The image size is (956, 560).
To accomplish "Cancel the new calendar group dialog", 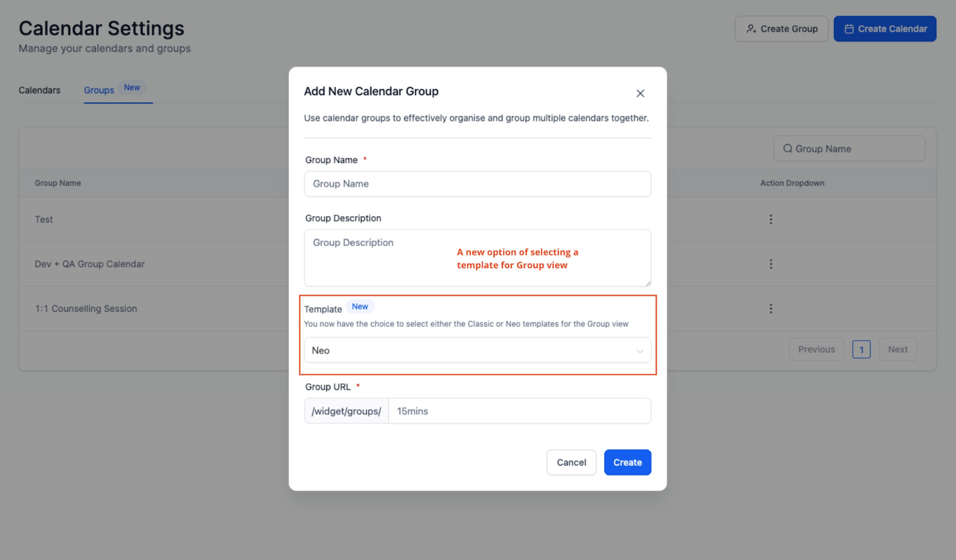I will coord(571,463).
